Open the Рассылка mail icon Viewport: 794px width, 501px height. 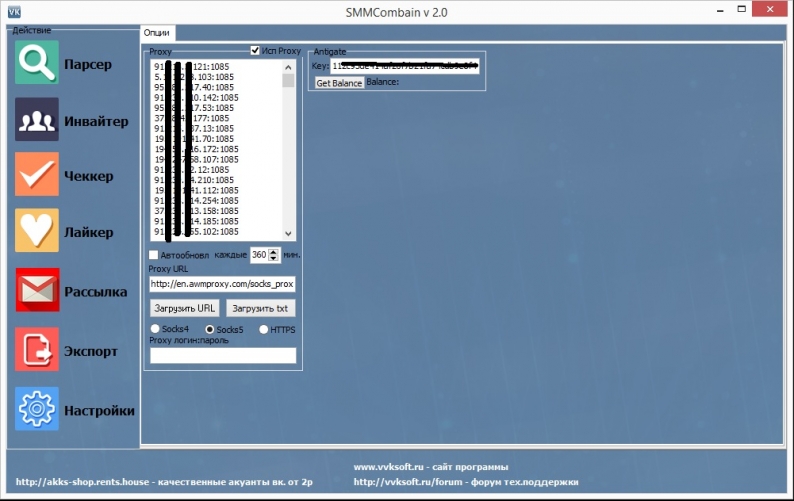tap(37, 291)
